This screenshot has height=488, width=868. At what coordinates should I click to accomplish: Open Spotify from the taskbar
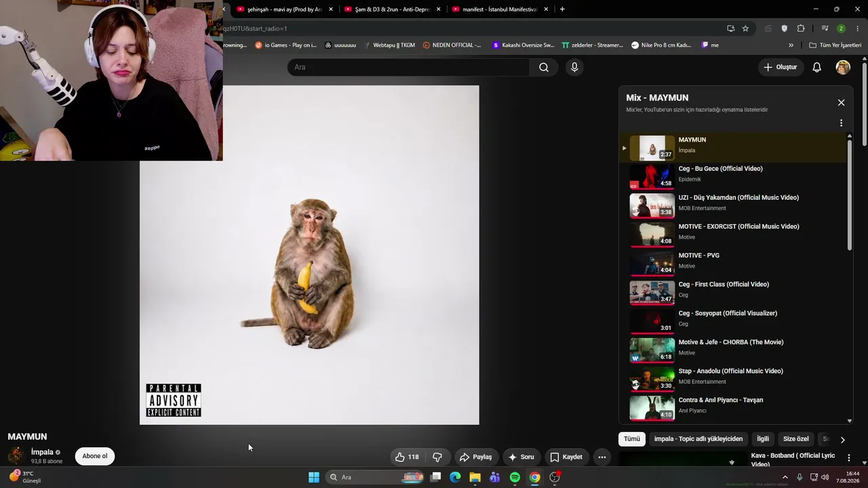pyautogui.click(x=515, y=477)
